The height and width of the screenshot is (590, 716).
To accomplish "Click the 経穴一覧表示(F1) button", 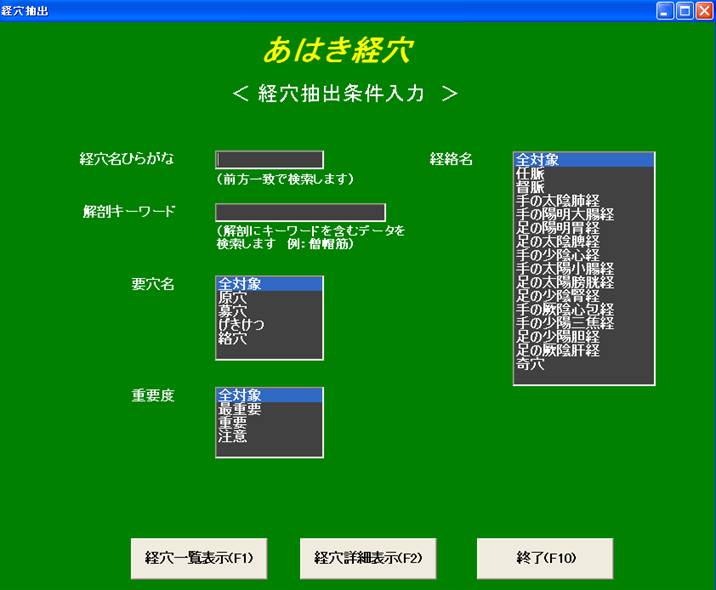I will point(199,558).
